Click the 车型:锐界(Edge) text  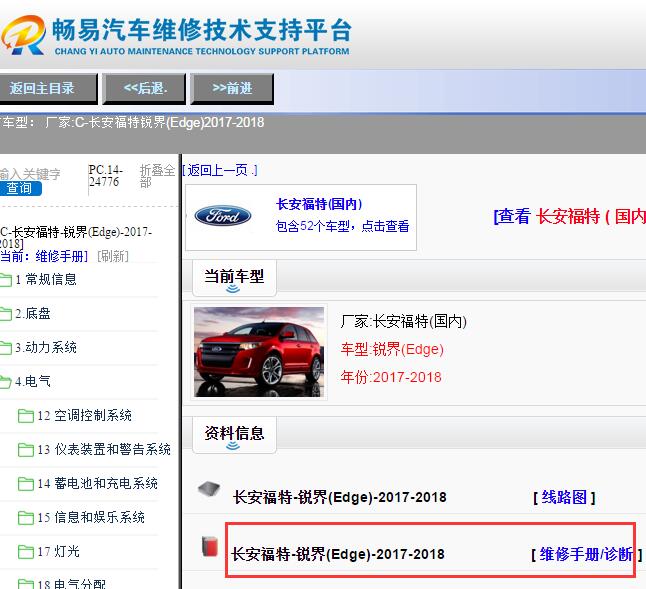pyautogui.click(x=392, y=350)
